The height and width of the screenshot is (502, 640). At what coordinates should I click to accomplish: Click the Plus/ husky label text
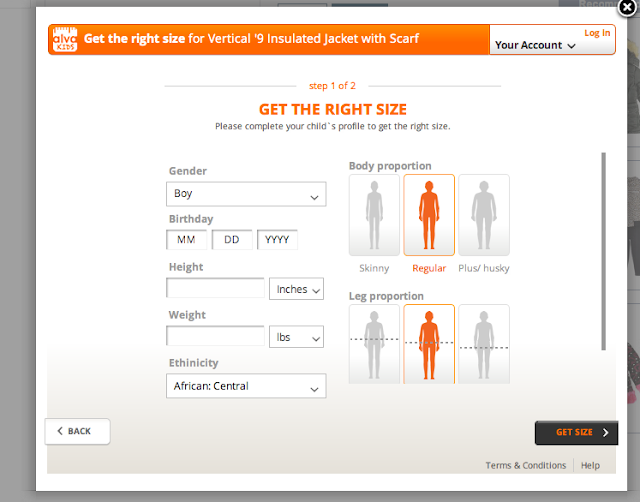484,269
